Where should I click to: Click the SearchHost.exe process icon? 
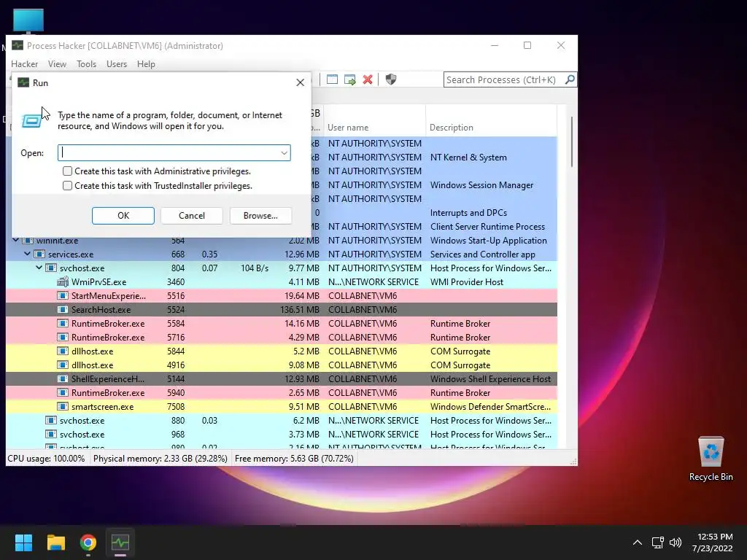[x=63, y=309]
